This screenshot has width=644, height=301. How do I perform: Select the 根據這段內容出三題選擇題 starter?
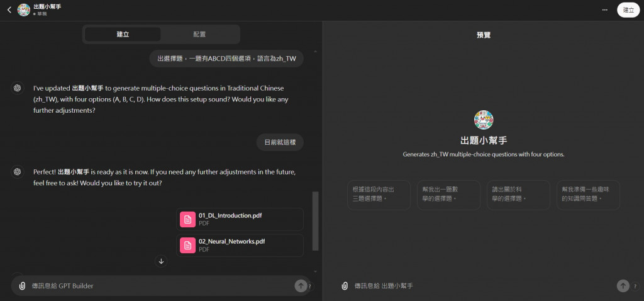point(379,195)
